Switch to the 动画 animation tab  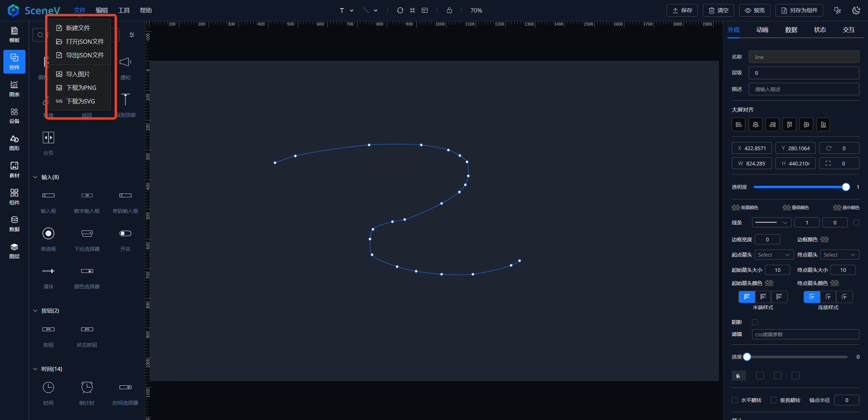(762, 30)
